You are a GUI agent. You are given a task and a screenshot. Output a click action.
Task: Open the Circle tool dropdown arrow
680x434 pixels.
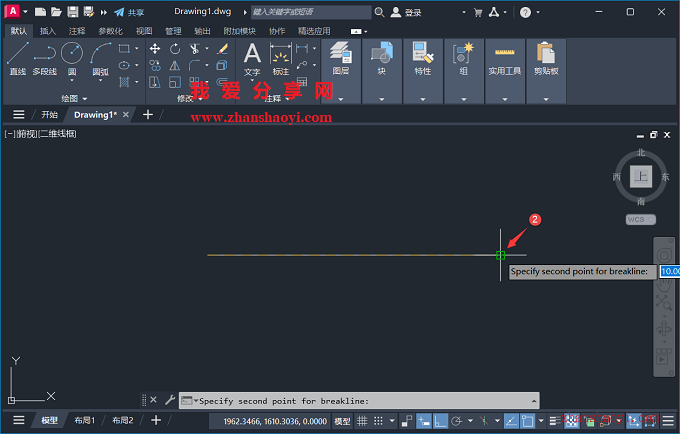[72, 80]
